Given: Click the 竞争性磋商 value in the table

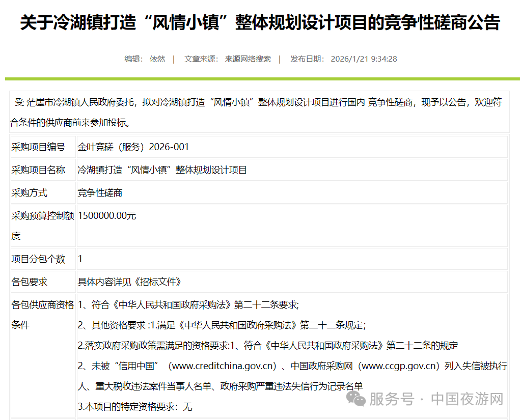Looking at the screenshot, I should click(x=100, y=193).
